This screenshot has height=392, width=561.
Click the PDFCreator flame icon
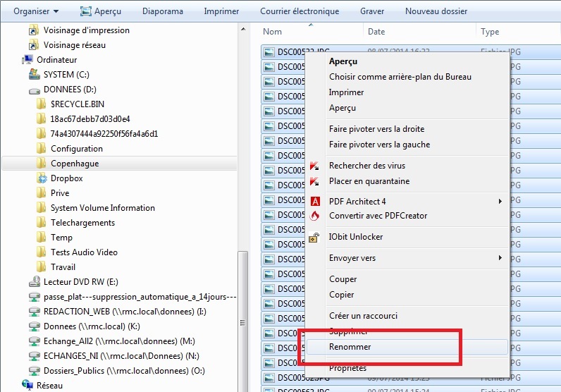coord(315,216)
